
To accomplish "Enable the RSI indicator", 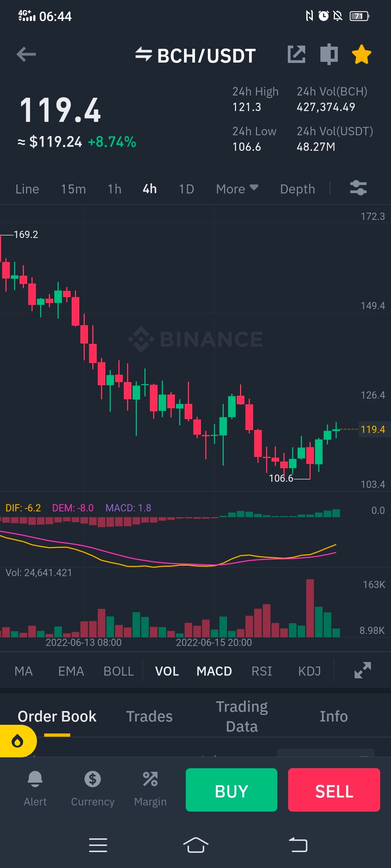I will tap(262, 671).
